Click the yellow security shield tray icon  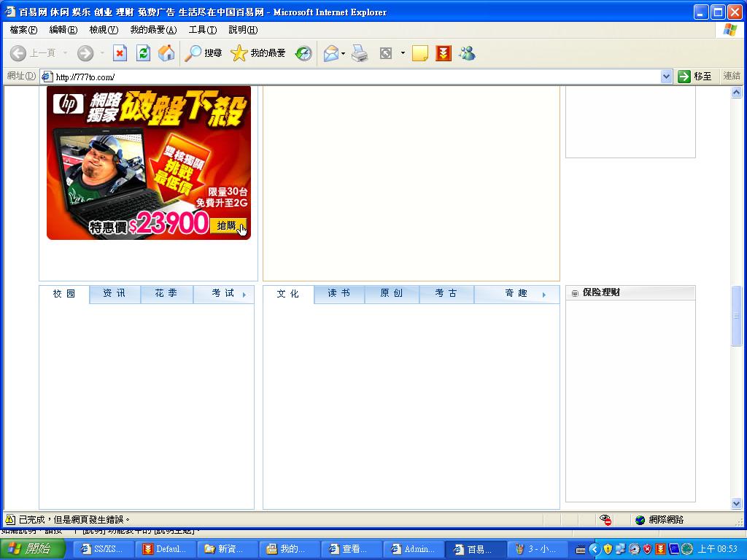(x=608, y=549)
